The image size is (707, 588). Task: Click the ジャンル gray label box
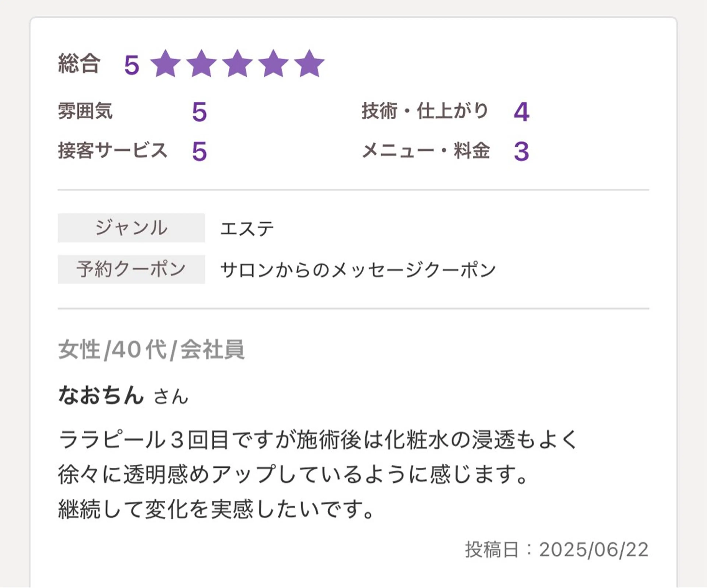131,228
